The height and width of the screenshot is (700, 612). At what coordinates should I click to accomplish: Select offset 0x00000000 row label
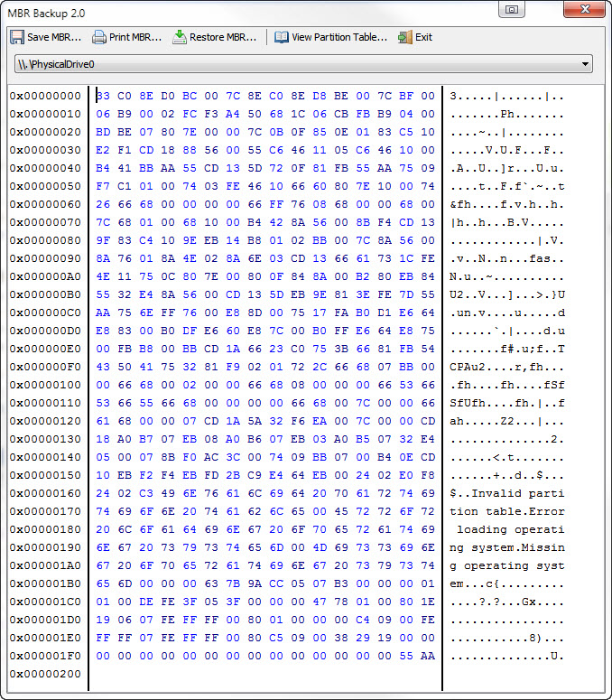45,96
